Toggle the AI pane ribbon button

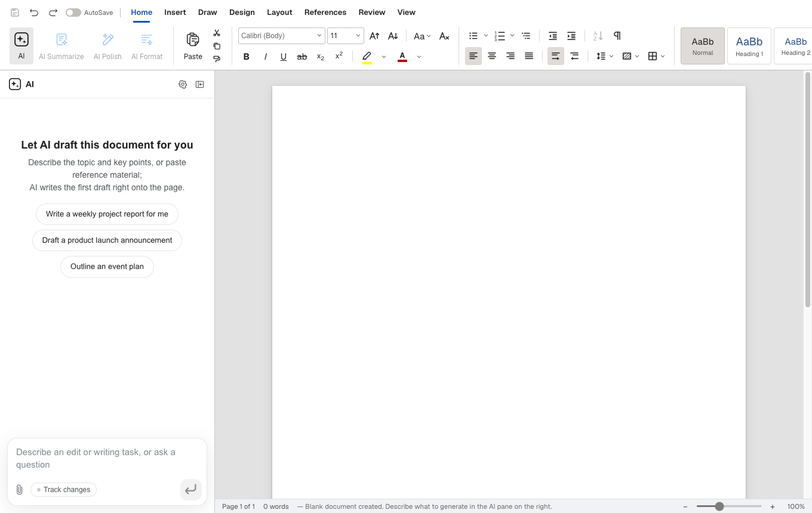(x=21, y=46)
